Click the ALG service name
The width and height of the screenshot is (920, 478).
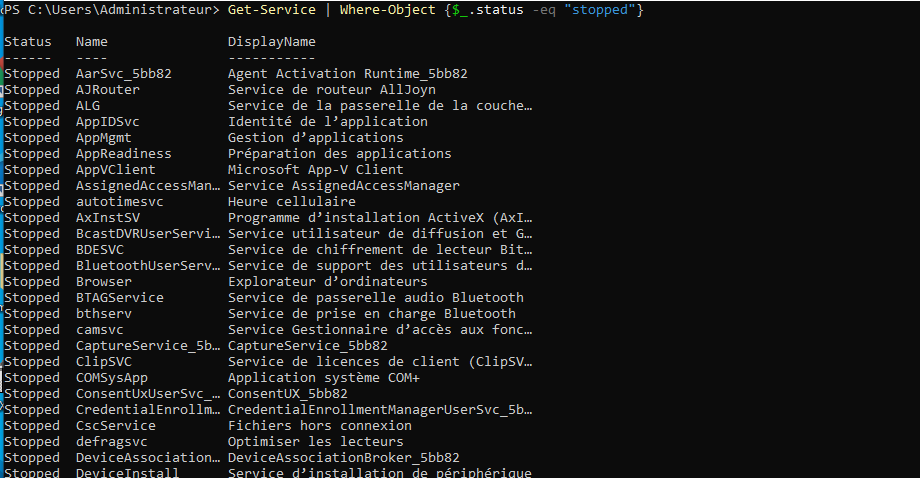click(x=87, y=106)
